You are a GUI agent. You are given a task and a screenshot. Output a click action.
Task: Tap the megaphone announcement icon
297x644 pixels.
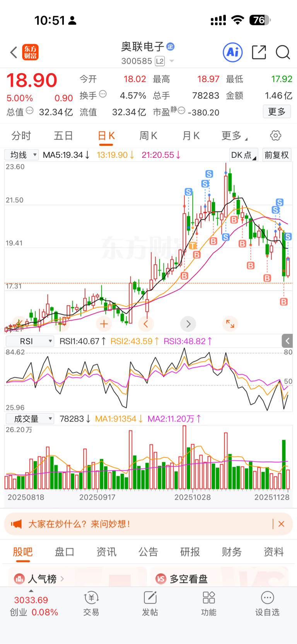(x=16, y=524)
